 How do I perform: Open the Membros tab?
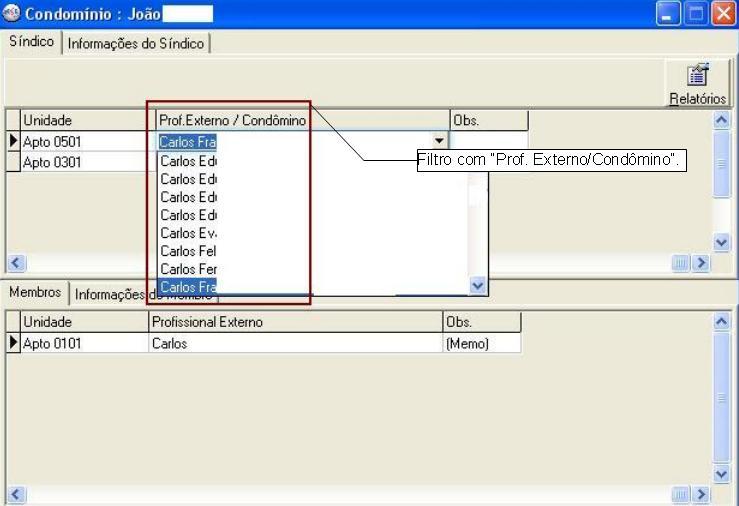point(35,293)
